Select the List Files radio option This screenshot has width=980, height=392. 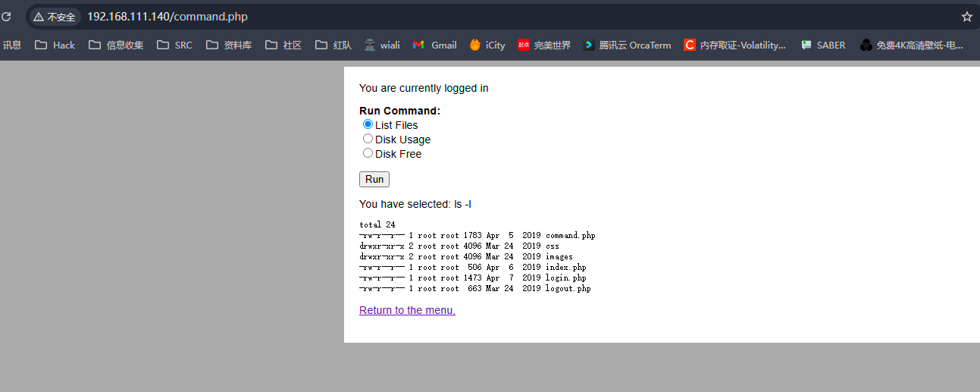click(x=368, y=124)
